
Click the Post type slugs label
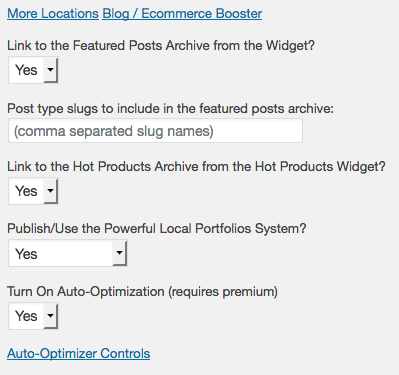tap(170, 109)
